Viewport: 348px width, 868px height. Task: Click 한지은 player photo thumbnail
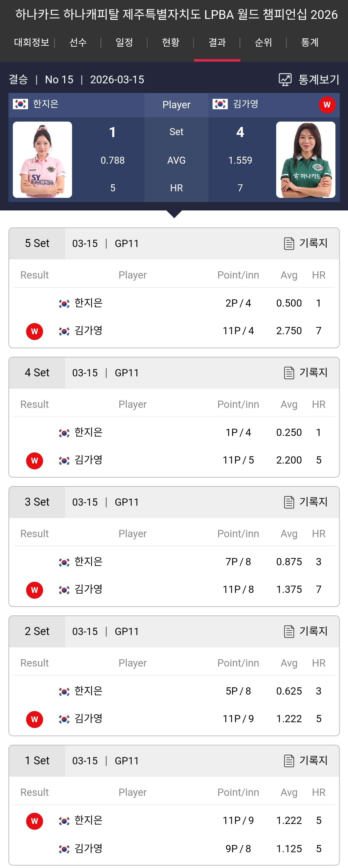point(42,160)
